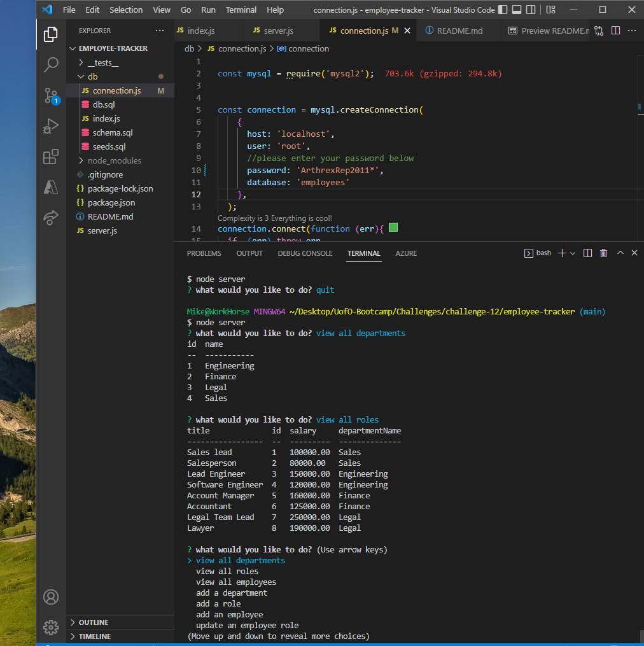Click the compare changes editor icon

tap(599, 31)
